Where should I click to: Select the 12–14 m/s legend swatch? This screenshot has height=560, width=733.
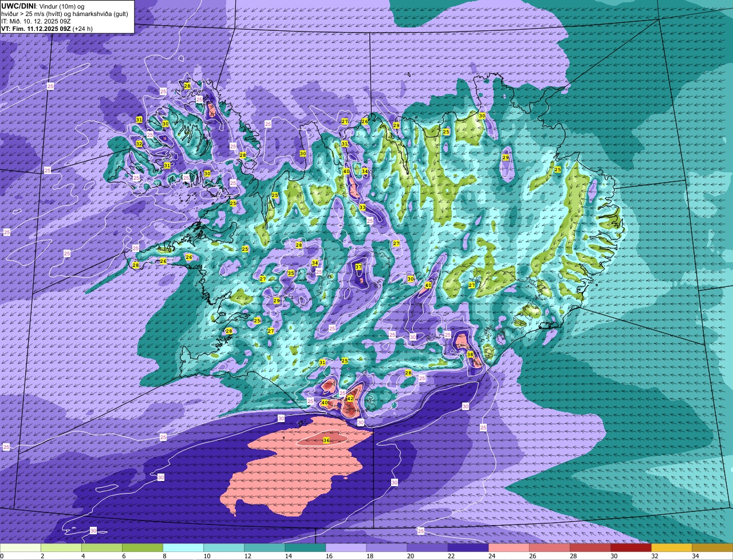[265, 548]
